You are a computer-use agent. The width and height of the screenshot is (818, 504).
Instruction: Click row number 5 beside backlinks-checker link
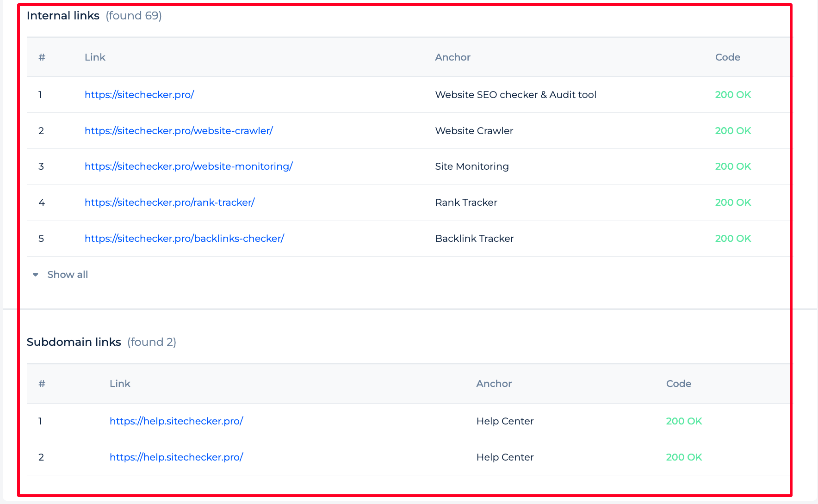[x=41, y=239]
